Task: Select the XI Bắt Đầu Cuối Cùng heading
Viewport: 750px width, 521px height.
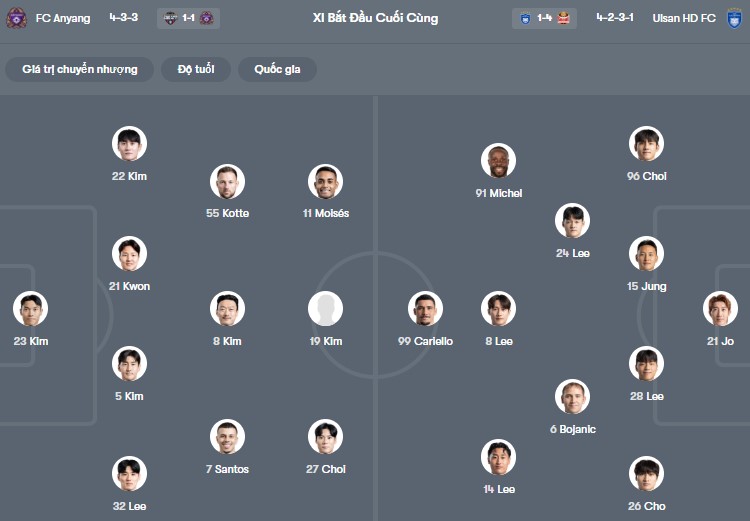Action: [x=375, y=18]
